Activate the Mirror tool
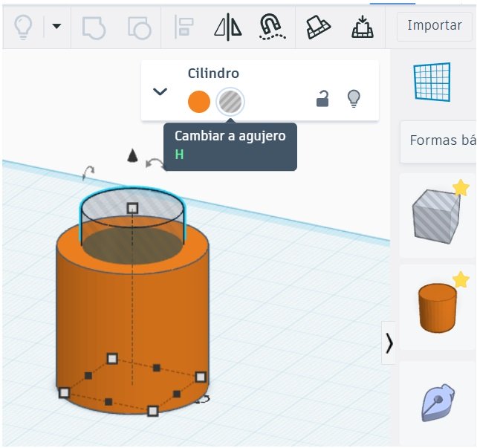 point(228,27)
